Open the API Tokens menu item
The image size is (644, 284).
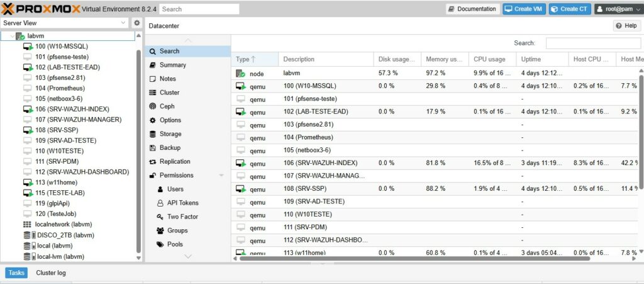pos(183,203)
